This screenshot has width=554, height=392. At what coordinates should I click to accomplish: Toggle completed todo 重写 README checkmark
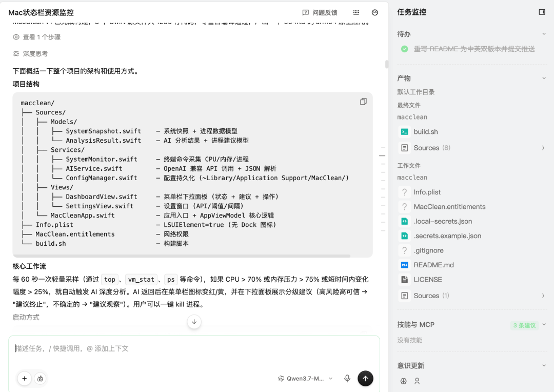pos(405,49)
